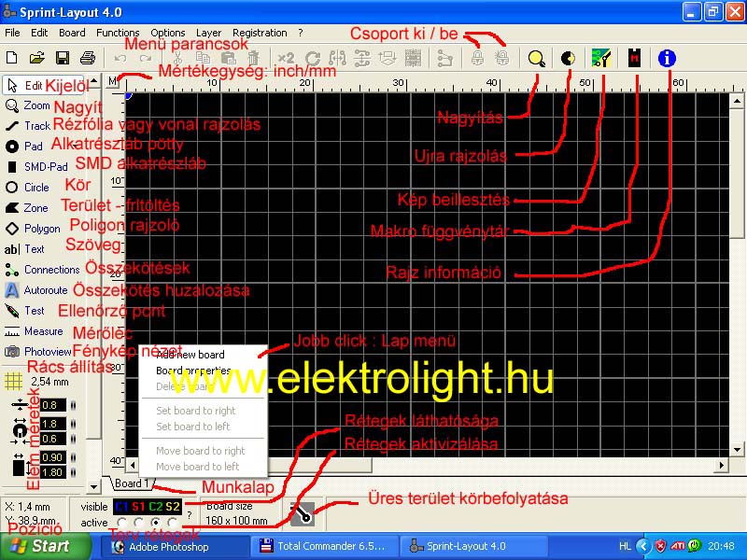Click the ground-plane fill icon in status bar

click(303, 514)
